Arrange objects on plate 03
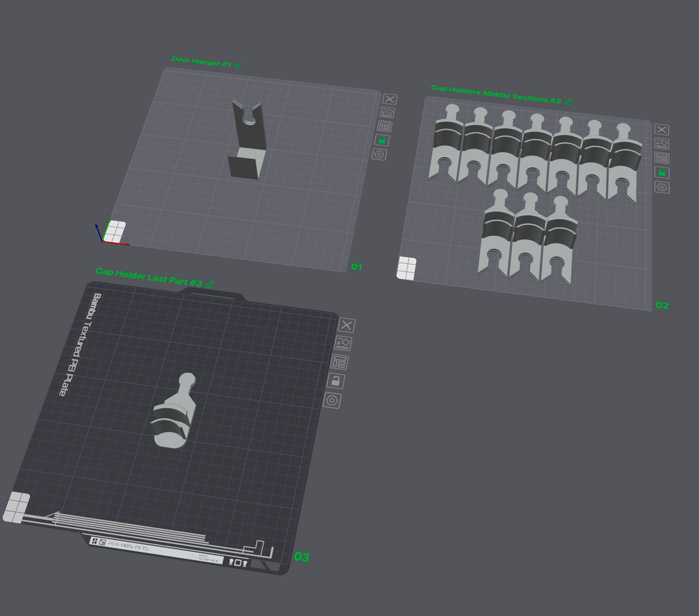The image size is (699, 616). coord(339,362)
